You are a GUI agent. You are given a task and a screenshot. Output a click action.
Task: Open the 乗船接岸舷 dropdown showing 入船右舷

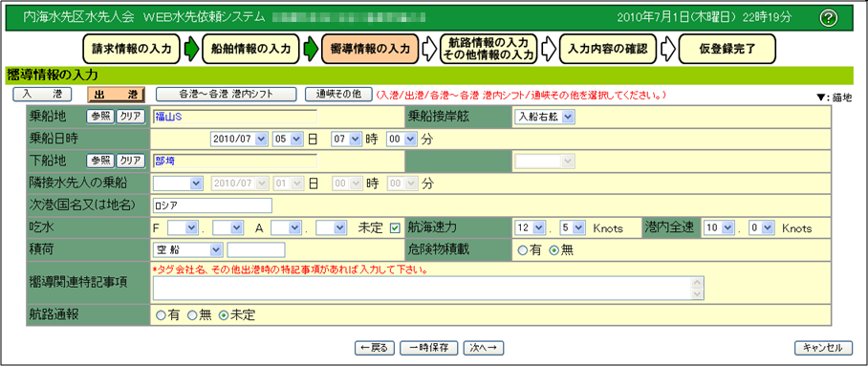click(545, 117)
